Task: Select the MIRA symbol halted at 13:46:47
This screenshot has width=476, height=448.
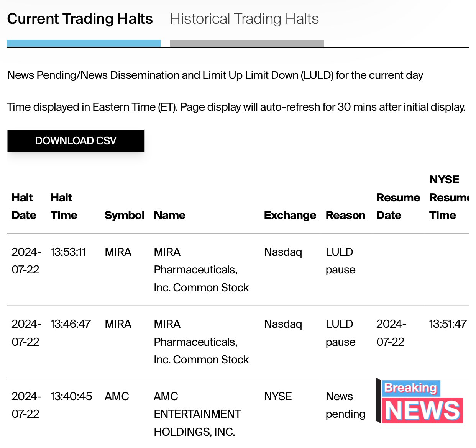Action: pos(118,324)
